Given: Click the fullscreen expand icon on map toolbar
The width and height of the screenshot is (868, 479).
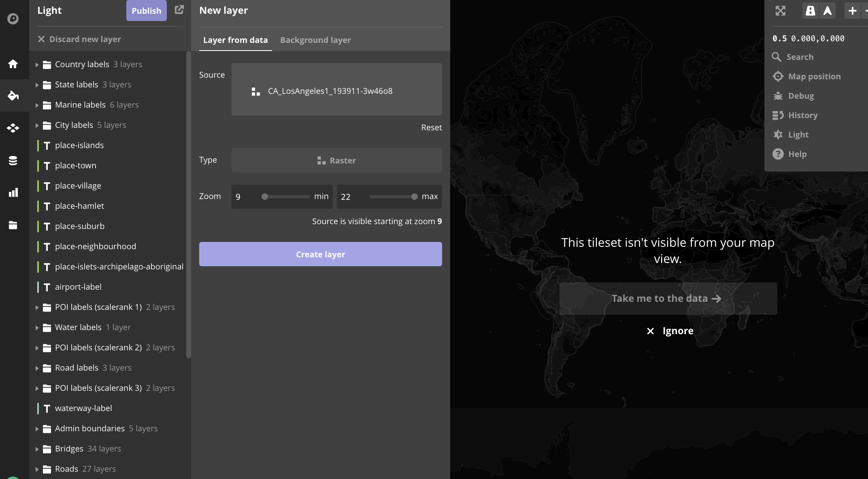Looking at the screenshot, I should coord(780,11).
